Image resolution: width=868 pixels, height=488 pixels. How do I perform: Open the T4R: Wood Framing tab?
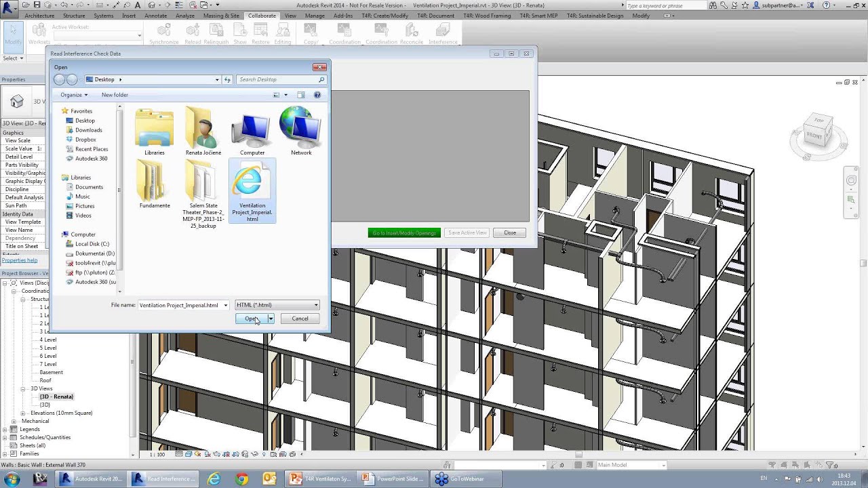[x=486, y=16]
